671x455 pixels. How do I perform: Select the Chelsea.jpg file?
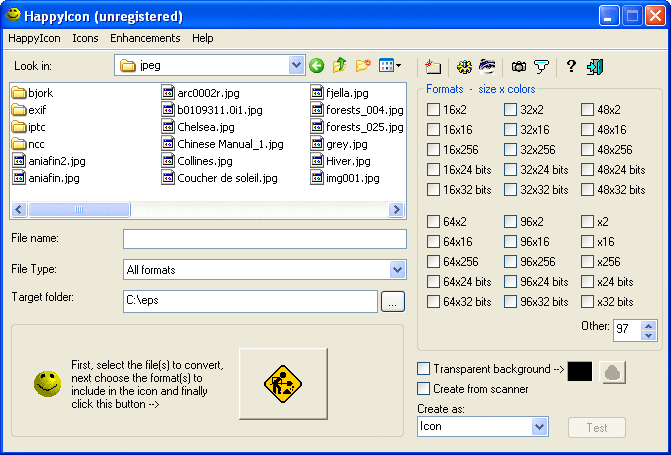coord(205,127)
